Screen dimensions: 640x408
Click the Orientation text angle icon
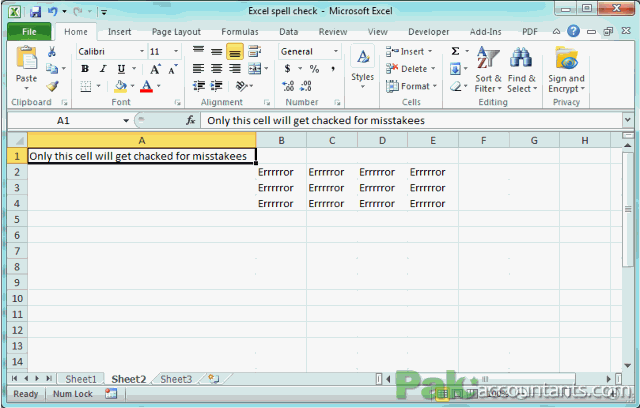[242, 86]
